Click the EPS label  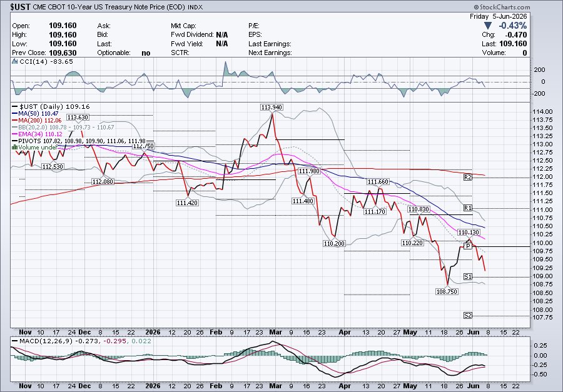click(x=255, y=35)
